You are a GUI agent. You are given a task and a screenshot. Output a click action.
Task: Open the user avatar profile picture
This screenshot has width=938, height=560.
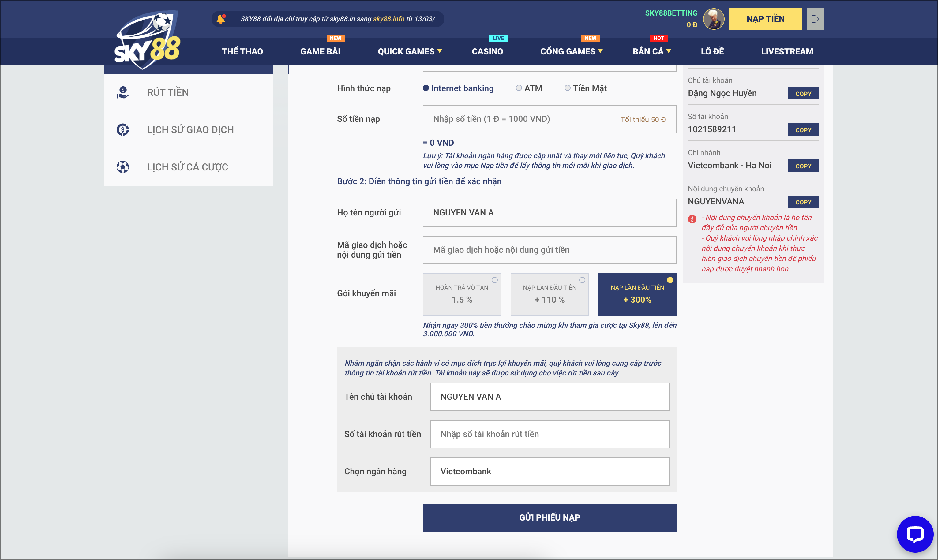[713, 19]
